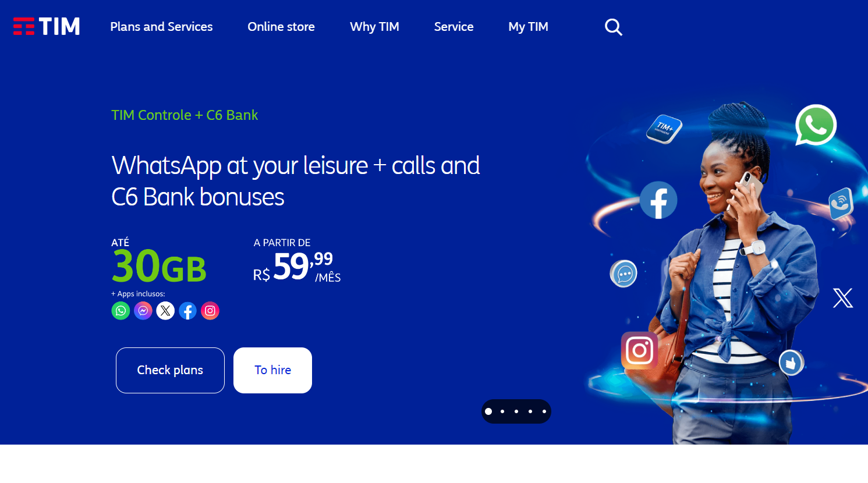Click the large Instagram logo in banner image
The image size is (868, 483).
(639, 350)
